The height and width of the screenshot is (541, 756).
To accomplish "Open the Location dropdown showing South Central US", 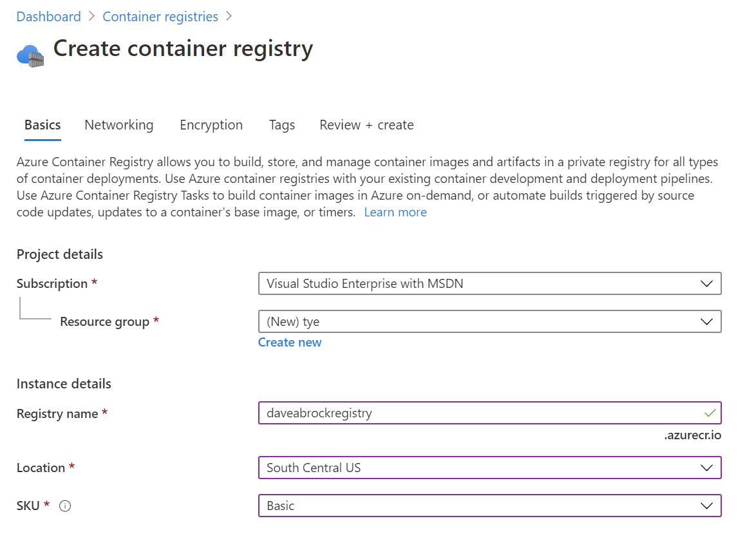I will 489,468.
